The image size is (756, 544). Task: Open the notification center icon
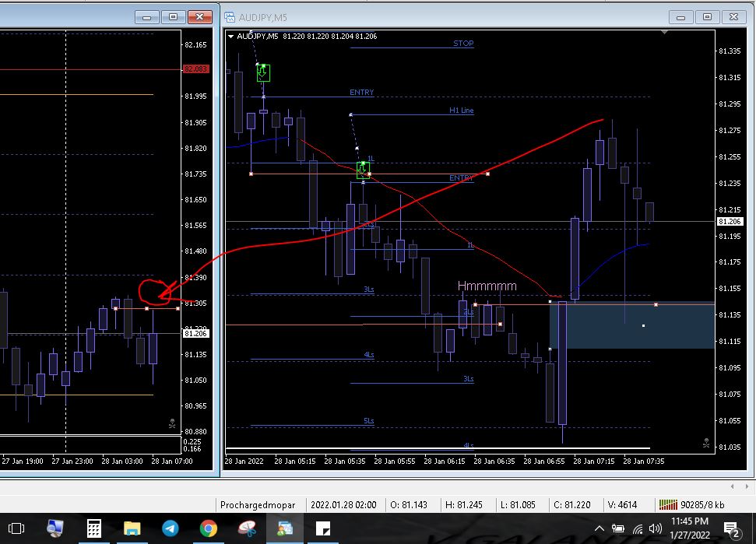tap(732, 529)
